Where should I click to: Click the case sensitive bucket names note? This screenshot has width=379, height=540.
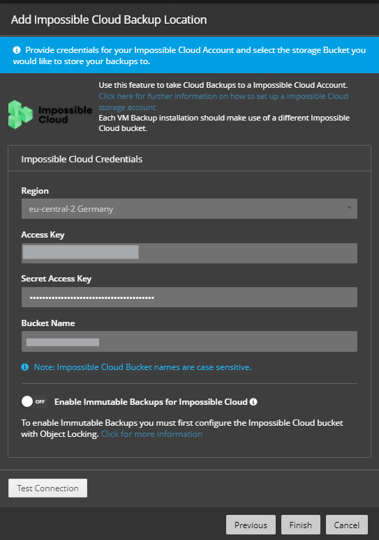tap(143, 367)
